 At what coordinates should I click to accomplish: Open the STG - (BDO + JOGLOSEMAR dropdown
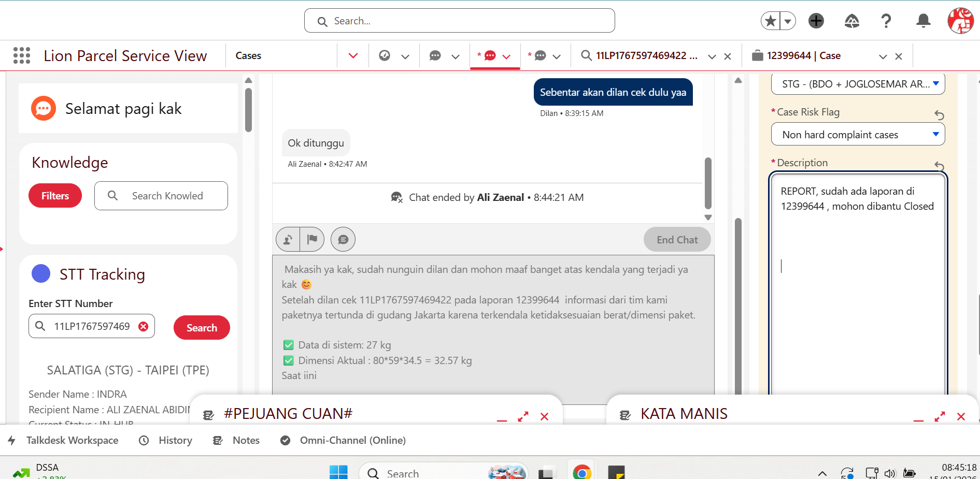pyautogui.click(x=858, y=84)
